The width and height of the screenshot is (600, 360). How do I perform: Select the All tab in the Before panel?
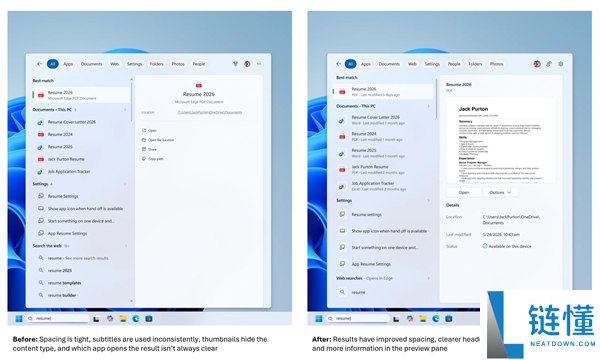pos(52,64)
